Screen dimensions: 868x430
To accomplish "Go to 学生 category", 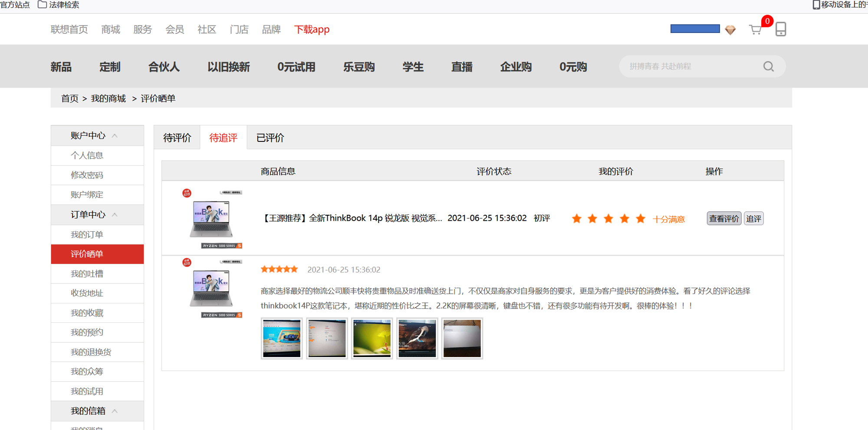I will click(x=413, y=67).
